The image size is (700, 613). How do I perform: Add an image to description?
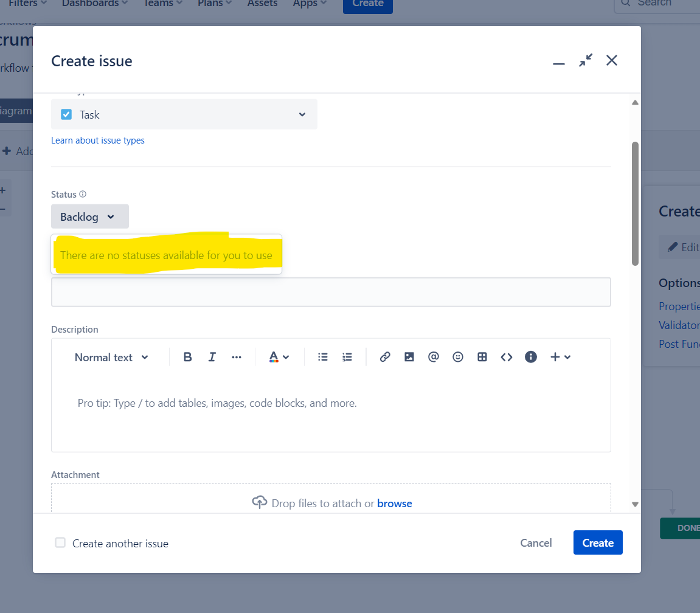pos(409,357)
